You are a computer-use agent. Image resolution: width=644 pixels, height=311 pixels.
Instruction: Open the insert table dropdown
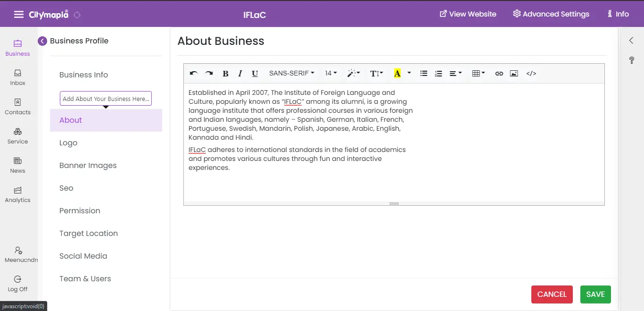(x=479, y=73)
